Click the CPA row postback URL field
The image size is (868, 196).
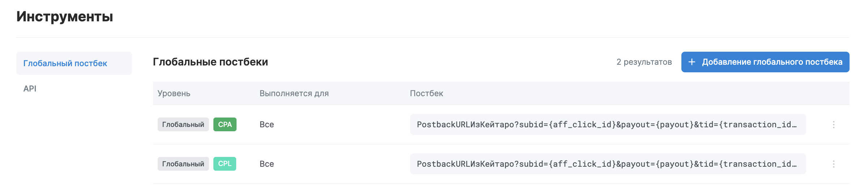[x=608, y=125]
